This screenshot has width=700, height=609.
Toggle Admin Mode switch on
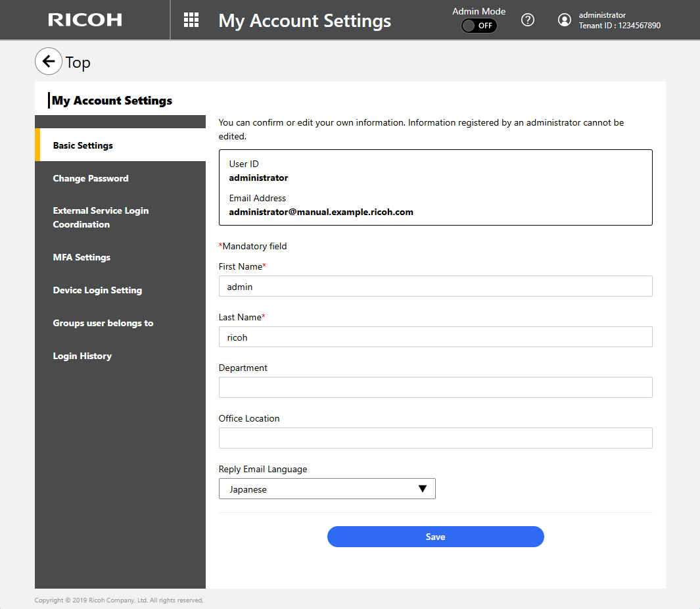[x=478, y=26]
